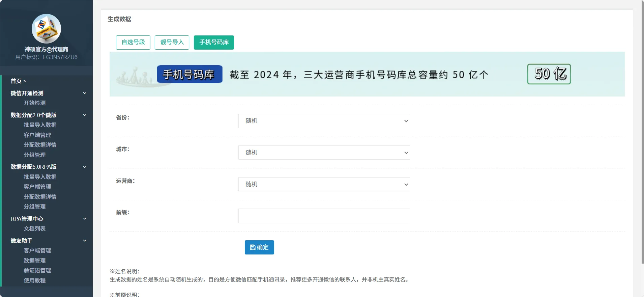Image resolution: width=644 pixels, height=297 pixels.
Task: Go to 首页 in the sidebar
Action: pyautogui.click(x=16, y=81)
